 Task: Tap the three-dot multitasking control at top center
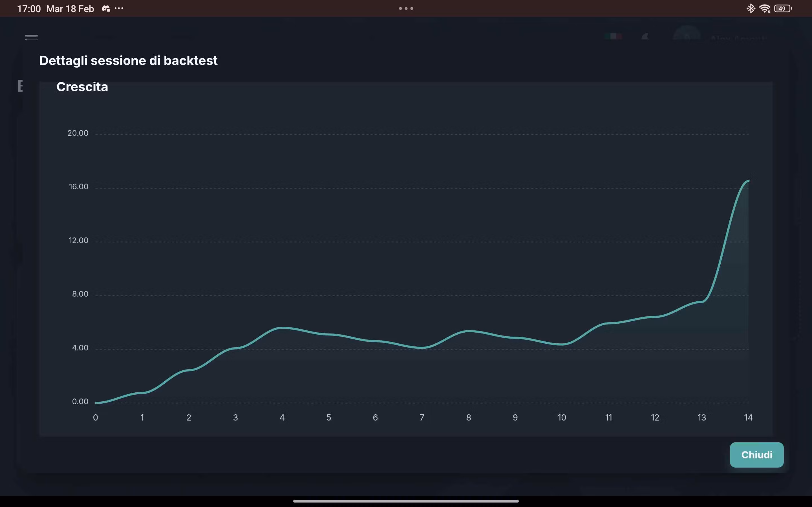tap(406, 9)
